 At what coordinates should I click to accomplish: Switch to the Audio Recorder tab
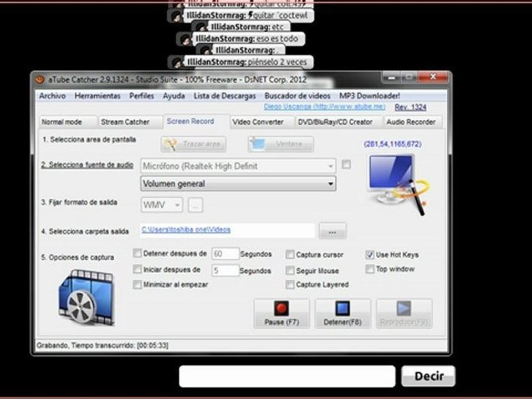[x=412, y=122]
